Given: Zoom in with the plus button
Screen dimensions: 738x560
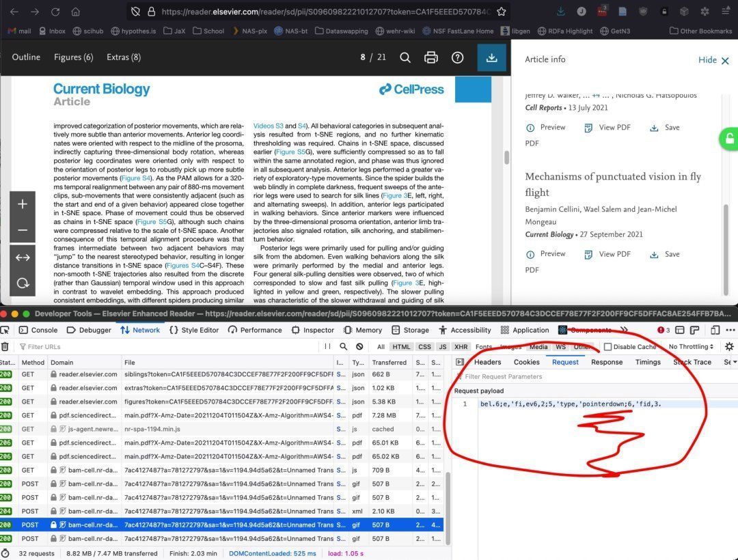Looking at the screenshot, I should [x=23, y=204].
